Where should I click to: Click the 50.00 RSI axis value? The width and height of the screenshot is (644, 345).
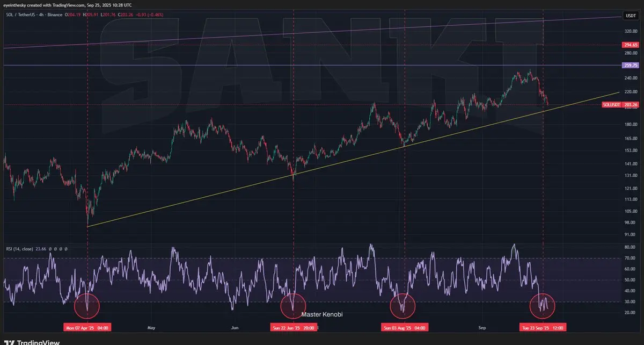click(630, 280)
